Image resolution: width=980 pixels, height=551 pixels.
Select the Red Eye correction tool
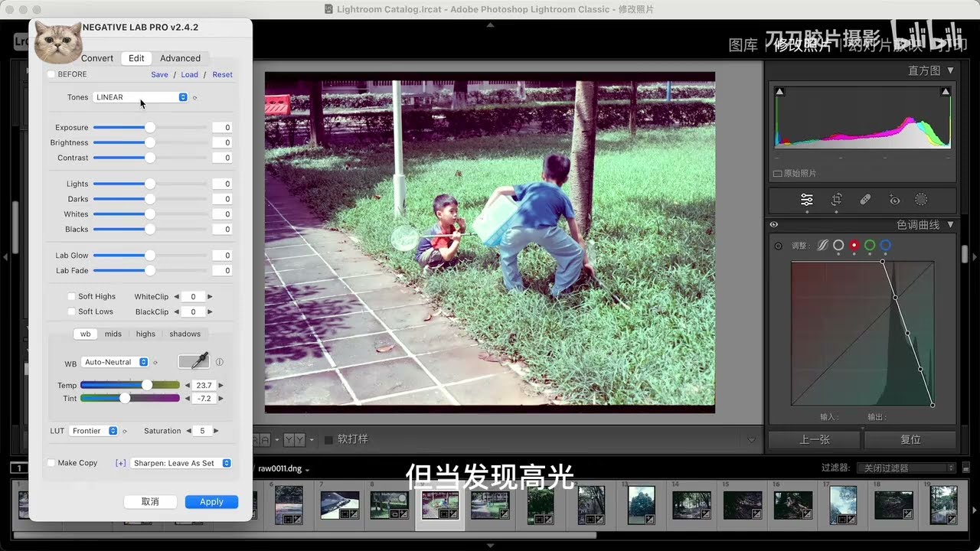[x=894, y=200]
